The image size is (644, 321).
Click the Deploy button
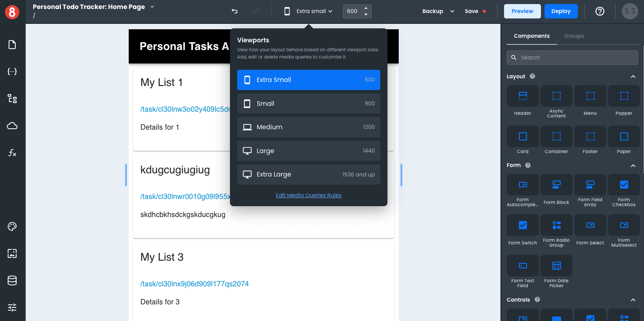561,11
